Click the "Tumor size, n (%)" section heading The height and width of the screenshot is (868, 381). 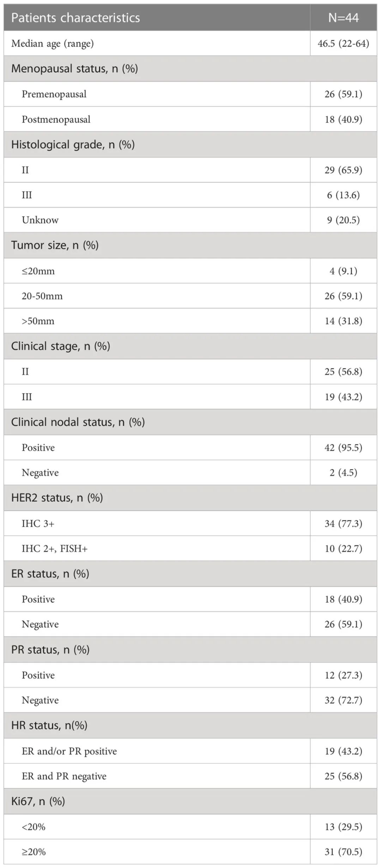55,245
